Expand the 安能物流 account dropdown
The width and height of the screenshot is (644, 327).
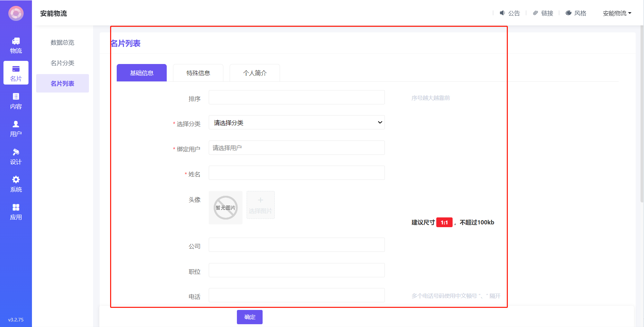(617, 13)
